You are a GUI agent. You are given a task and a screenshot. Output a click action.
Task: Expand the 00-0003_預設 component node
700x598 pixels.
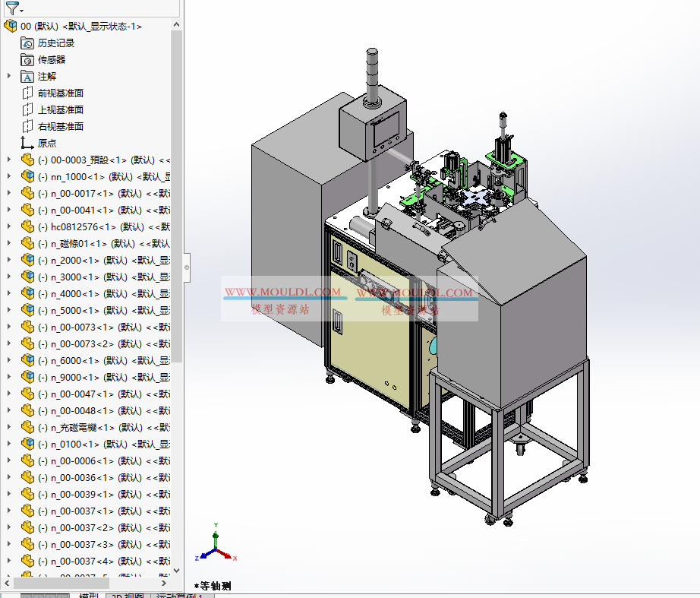[8, 160]
